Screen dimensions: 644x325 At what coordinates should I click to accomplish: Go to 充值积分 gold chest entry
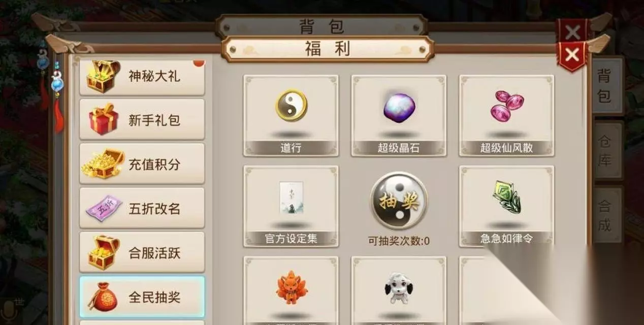click(142, 164)
